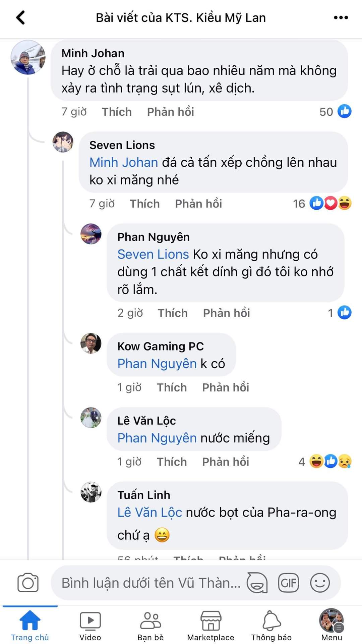Open the Bạn bè friends tab

[150, 626]
